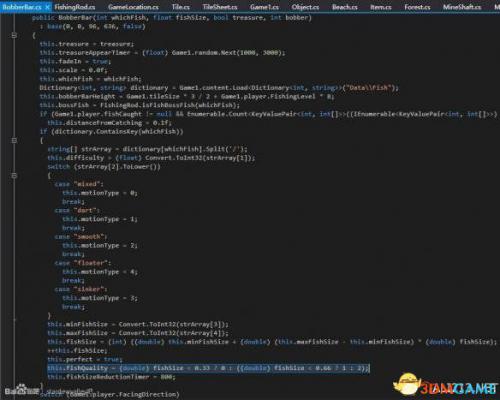The width and height of the screenshot is (500, 400).
Task: Click the this.whichFish = whichFish line
Action: click(x=90, y=79)
